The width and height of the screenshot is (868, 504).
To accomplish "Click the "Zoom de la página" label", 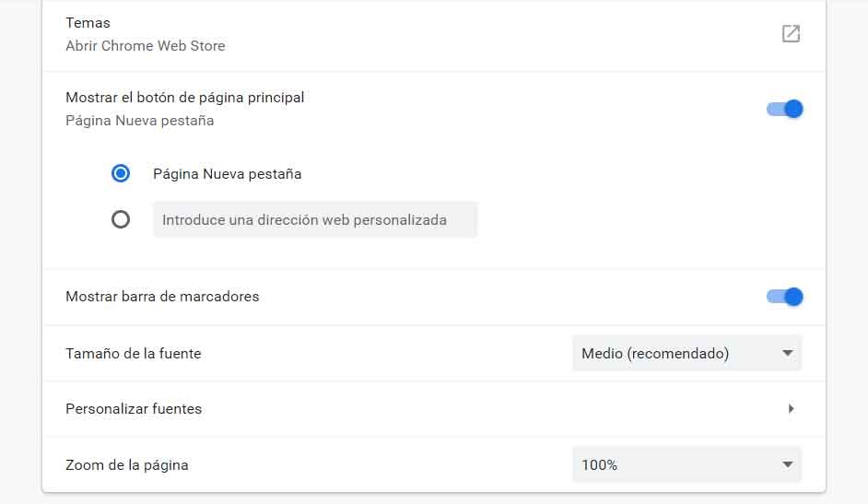I will point(126,464).
